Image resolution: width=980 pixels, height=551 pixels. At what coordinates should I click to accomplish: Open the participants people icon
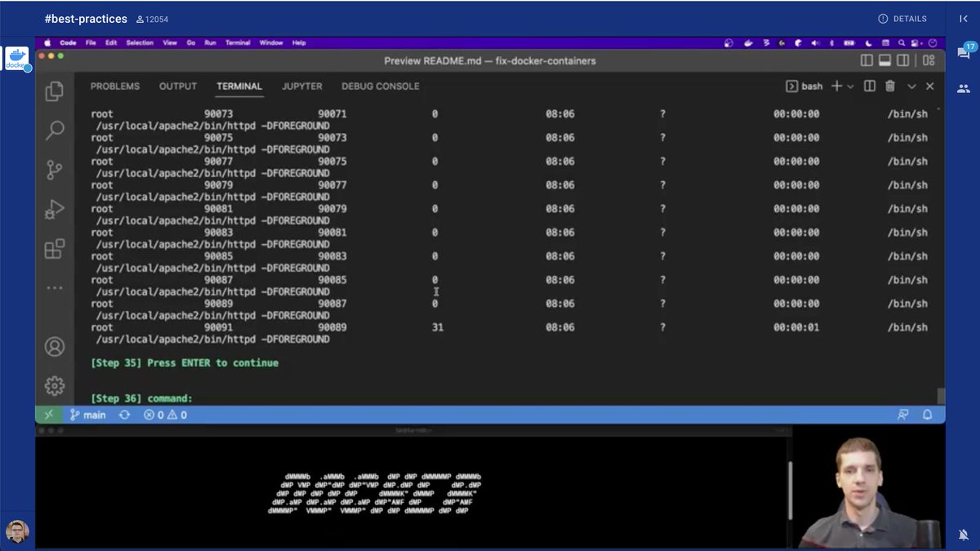tap(964, 88)
